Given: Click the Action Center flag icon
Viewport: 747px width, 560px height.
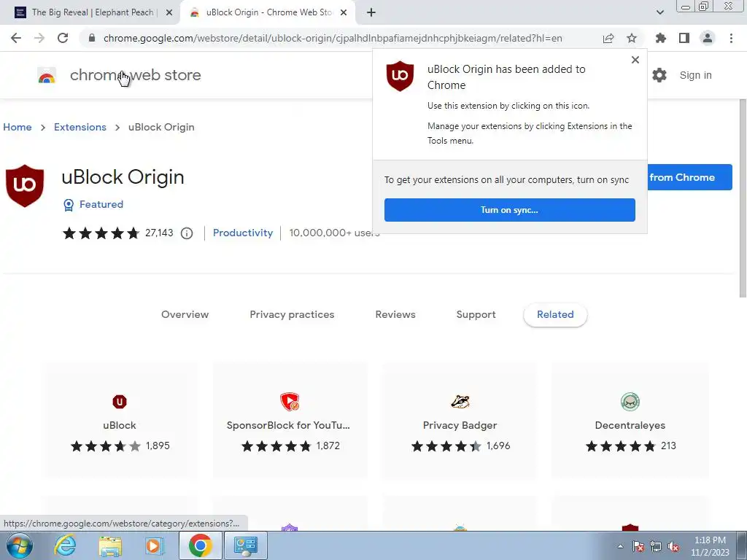Looking at the screenshot, I should (638, 546).
